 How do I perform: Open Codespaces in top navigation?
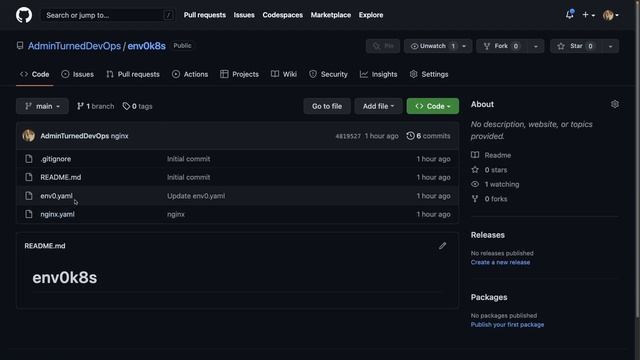(x=282, y=15)
